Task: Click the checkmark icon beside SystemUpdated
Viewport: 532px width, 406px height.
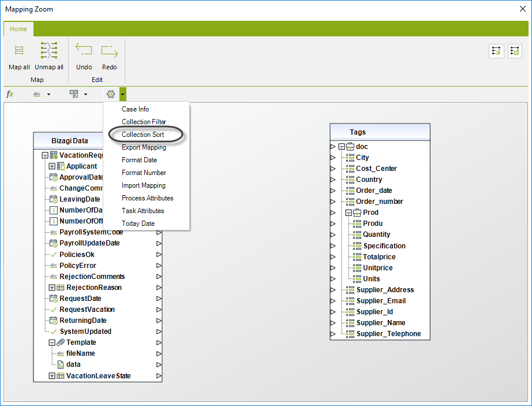Action: [x=53, y=331]
